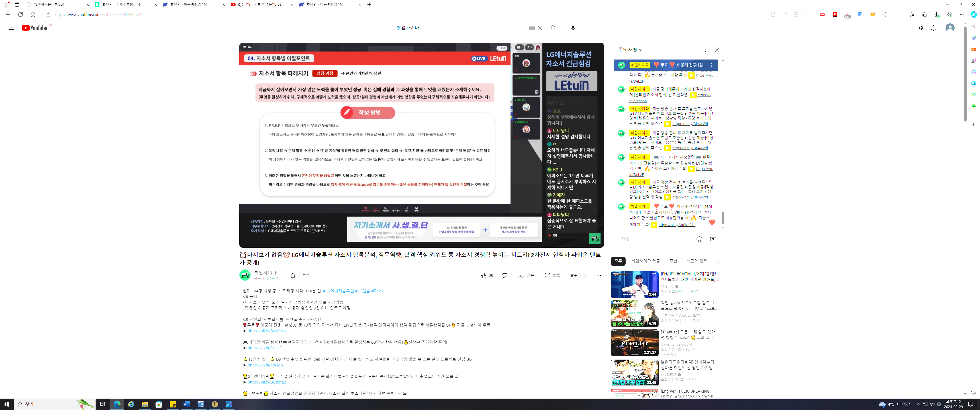Open the browser extensions puzzle icon
This screenshot has width=980, height=410.
[885, 15]
